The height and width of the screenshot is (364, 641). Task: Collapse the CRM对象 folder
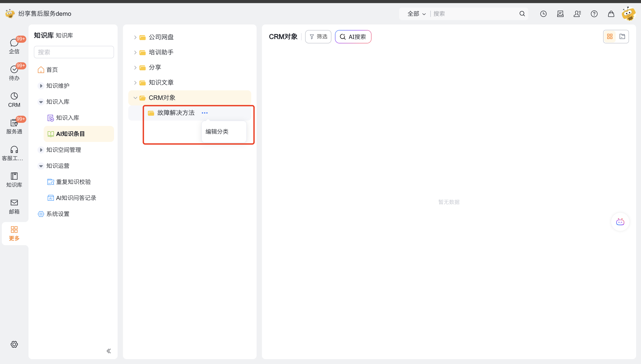click(x=135, y=98)
